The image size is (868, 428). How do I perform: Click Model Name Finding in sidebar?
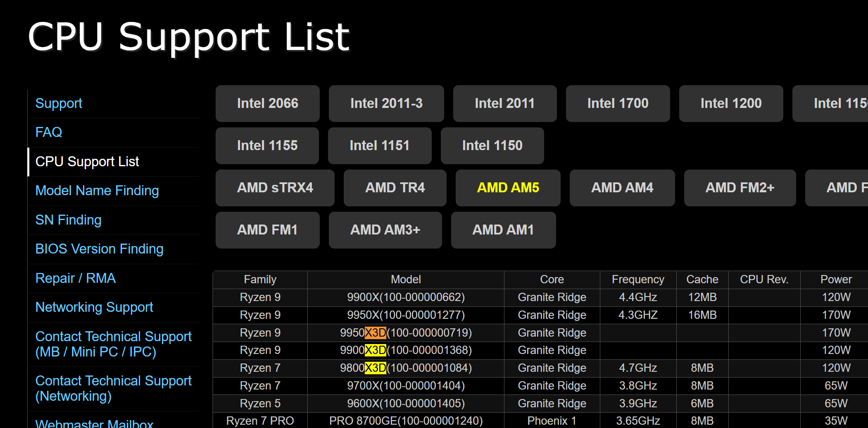point(97,191)
